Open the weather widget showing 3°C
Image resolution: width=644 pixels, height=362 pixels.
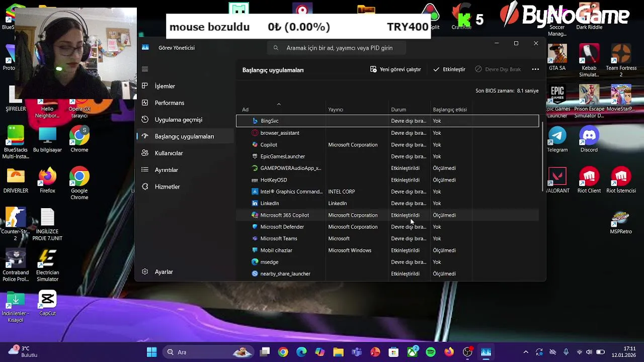(x=23, y=352)
